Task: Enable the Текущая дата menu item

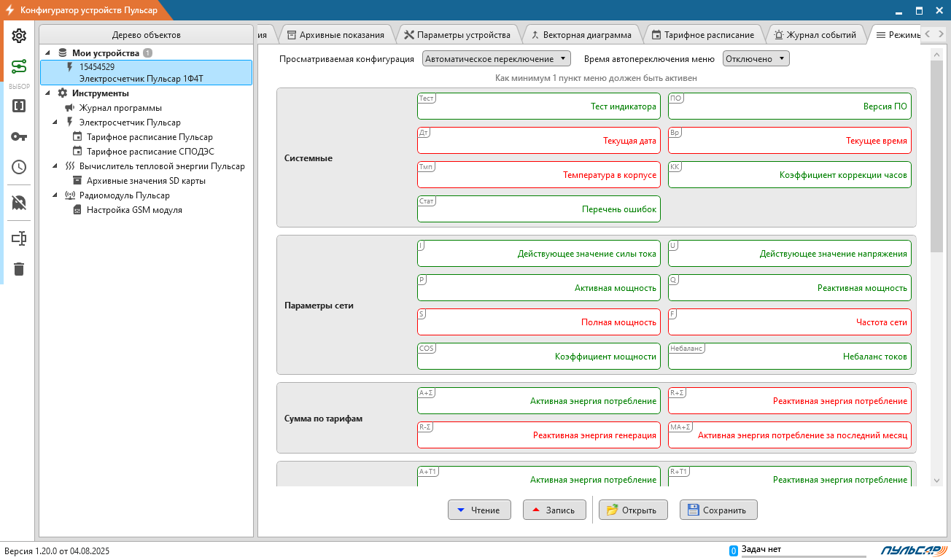Action: pyautogui.click(x=539, y=141)
